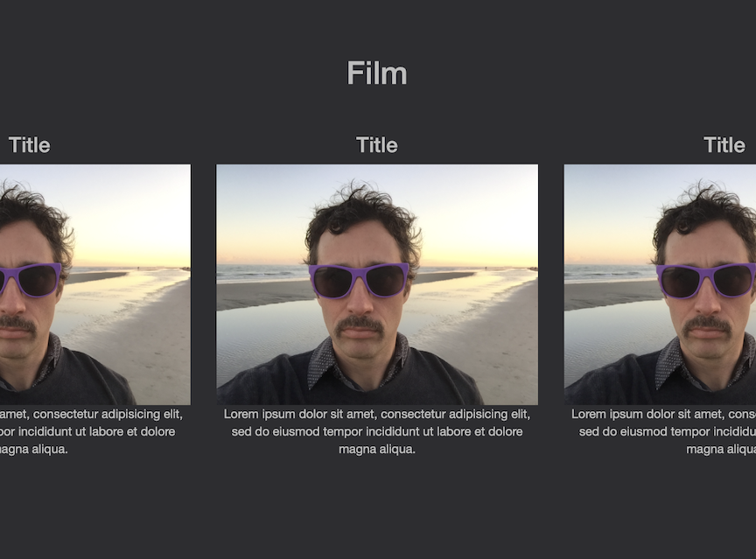Click the center card's lorem ipsum caption

pyautogui.click(x=376, y=431)
